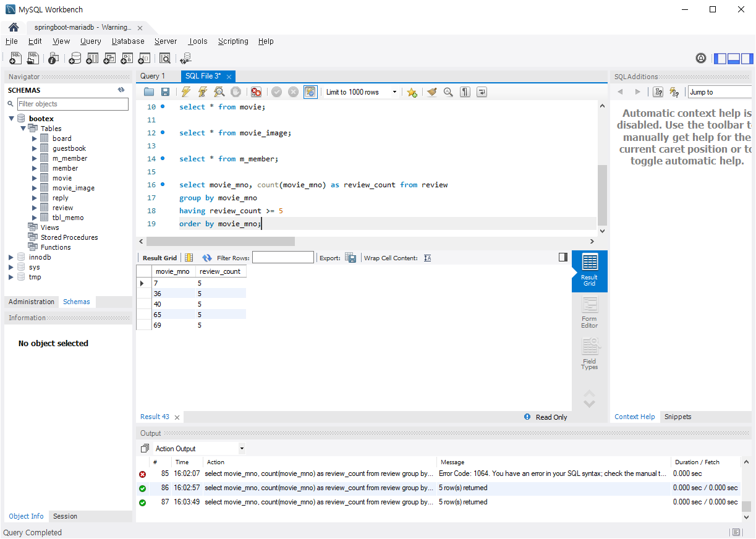The height and width of the screenshot is (539, 756).
Task: Run EXPLAIN on the current statement
Action: tap(219, 92)
